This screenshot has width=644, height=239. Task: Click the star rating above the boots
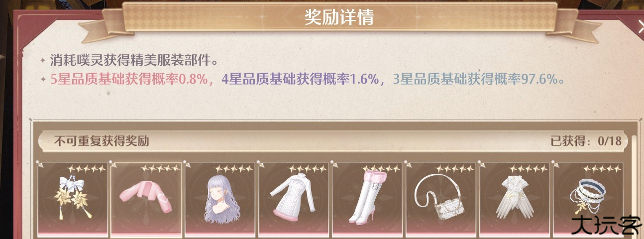[x=381, y=169]
